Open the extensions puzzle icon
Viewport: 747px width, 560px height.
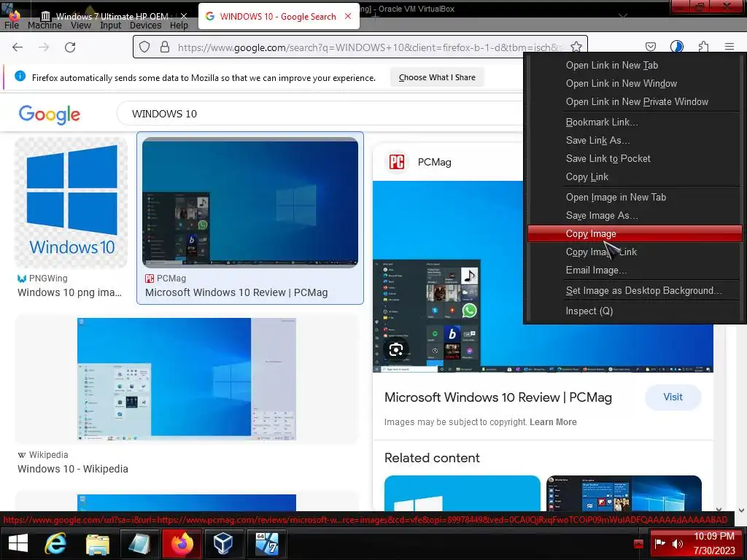(703, 47)
